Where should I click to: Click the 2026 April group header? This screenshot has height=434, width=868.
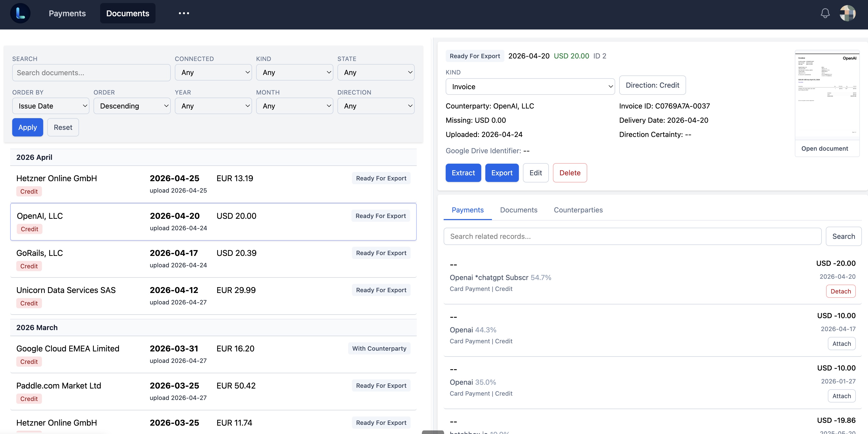213,157
